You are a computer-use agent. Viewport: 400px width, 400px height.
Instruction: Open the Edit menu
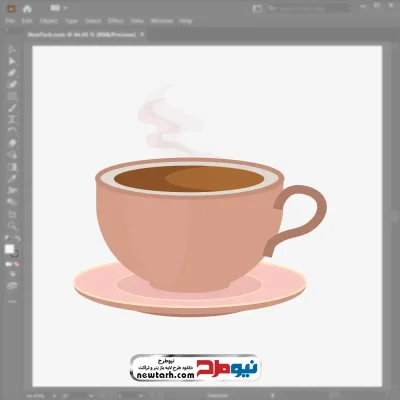point(27,21)
